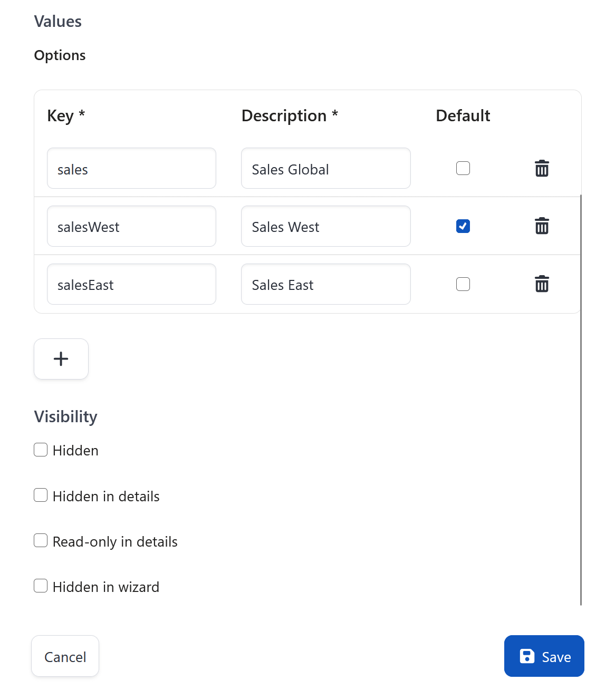Click the Sales West description field
This screenshot has width=615, height=700.
pos(325,226)
